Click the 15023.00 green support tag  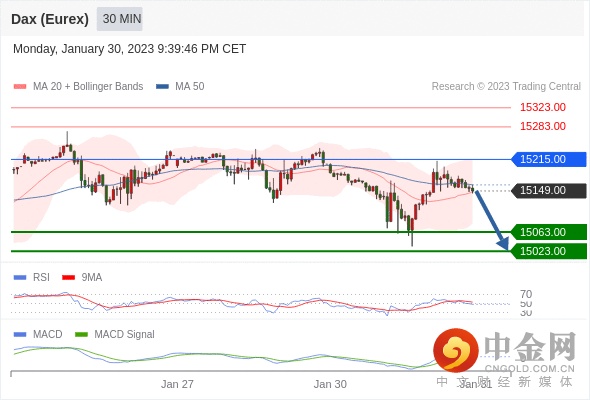[x=549, y=251]
